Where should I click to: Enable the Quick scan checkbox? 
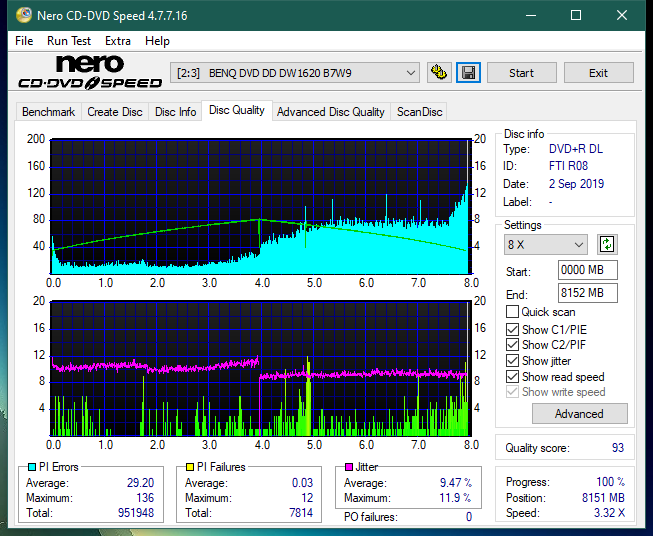pyautogui.click(x=512, y=312)
